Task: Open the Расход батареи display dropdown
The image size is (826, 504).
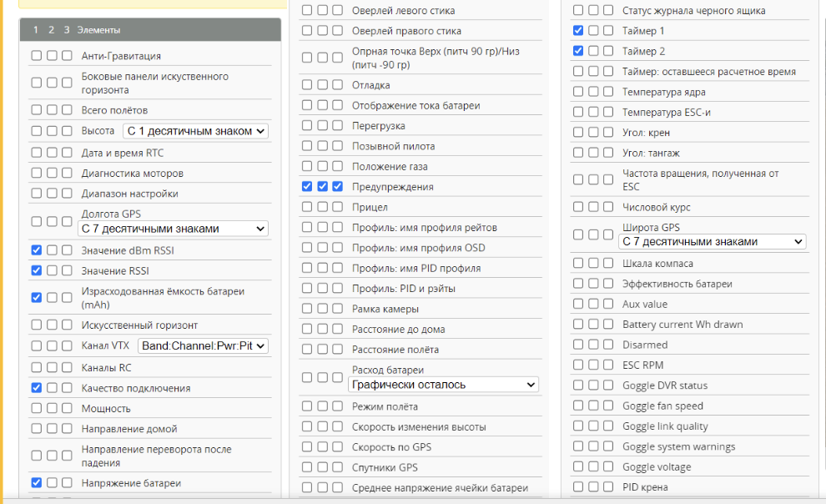Action: tap(443, 385)
